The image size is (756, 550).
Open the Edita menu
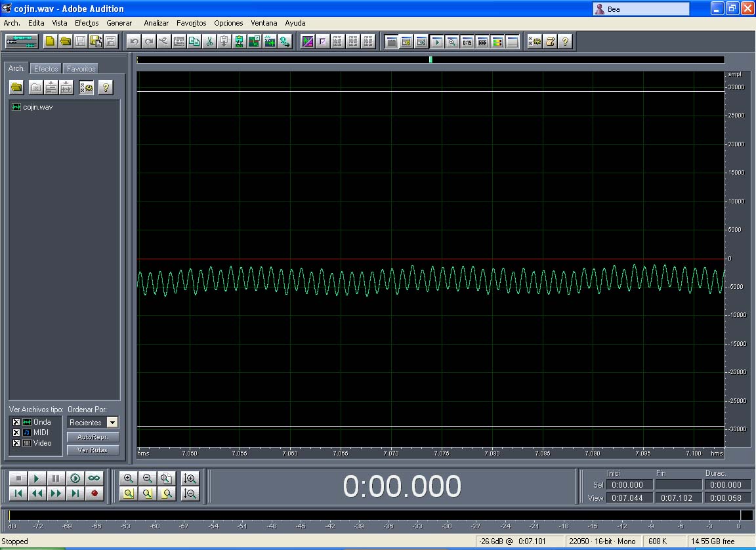click(x=35, y=23)
